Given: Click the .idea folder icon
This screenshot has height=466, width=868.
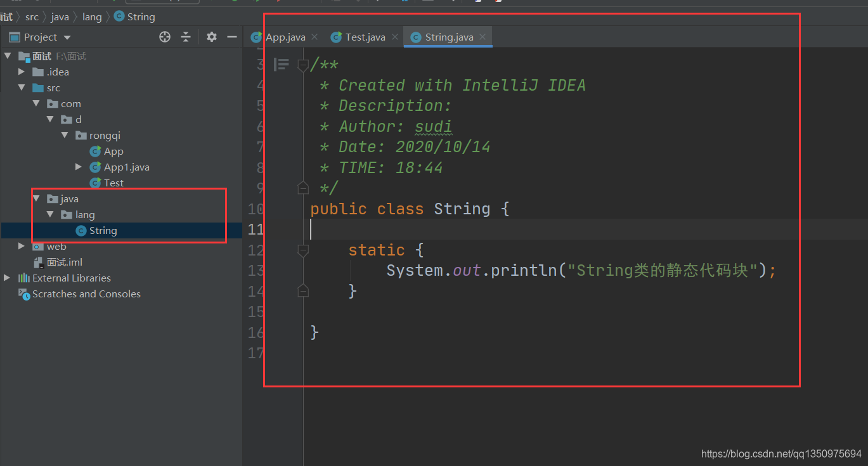Looking at the screenshot, I should 38,72.
